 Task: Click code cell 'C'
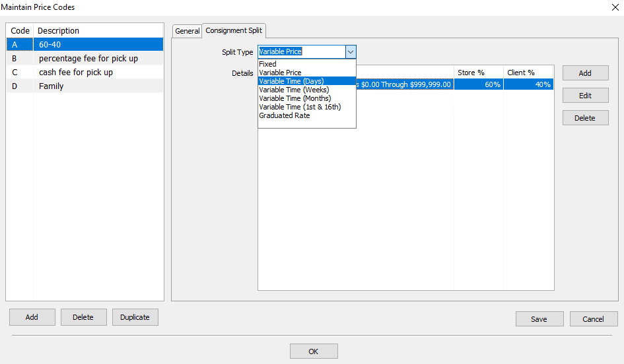coord(20,73)
